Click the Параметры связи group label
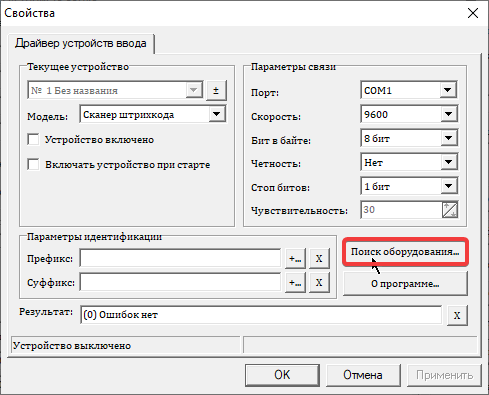489x395 pixels. tap(293, 67)
